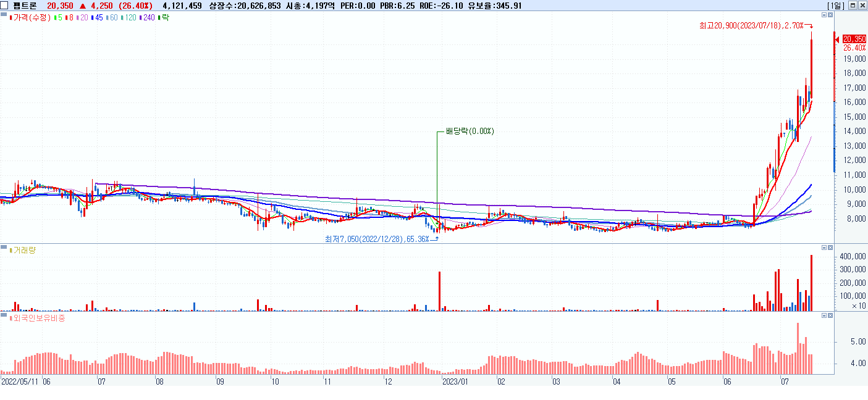868x400 pixels.
Task: Click the 2022/05/11 start date label
Action: (x=20, y=382)
